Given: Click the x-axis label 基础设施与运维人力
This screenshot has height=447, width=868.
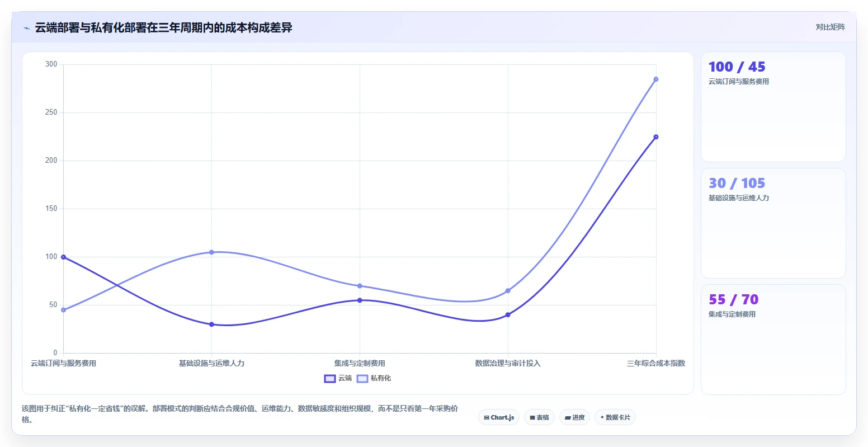Looking at the screenshot, I should [211, 364].
